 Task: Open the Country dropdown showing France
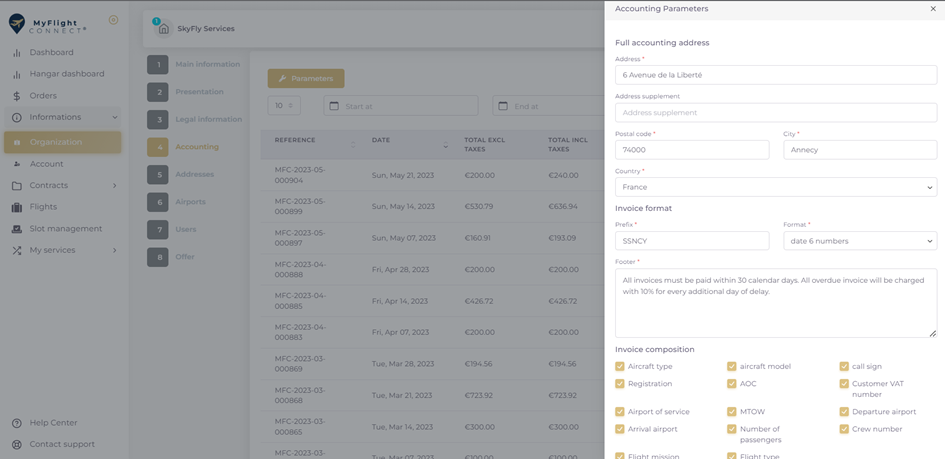pos(775,187)
